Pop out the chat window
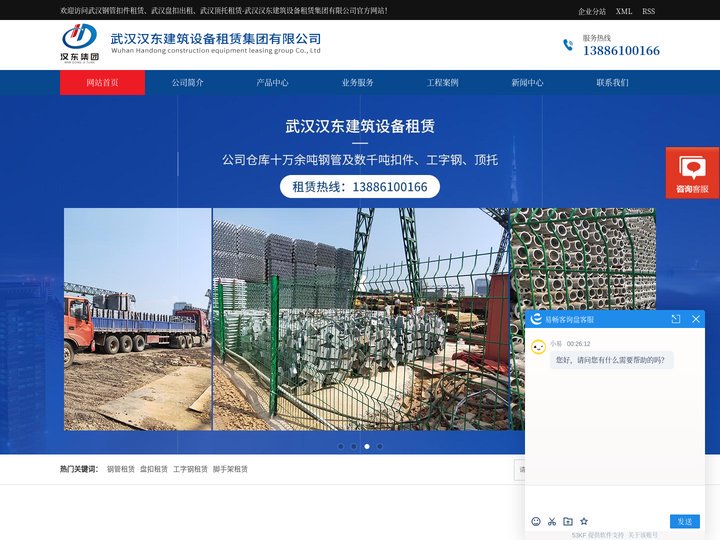This screenshot has width=720, height=540. tap(675, 319)
